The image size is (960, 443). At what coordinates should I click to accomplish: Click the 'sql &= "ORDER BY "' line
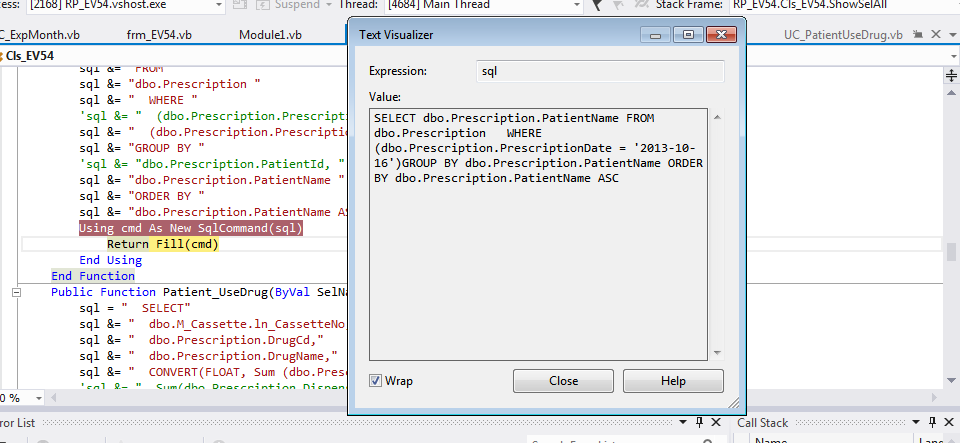pos(141,196)
